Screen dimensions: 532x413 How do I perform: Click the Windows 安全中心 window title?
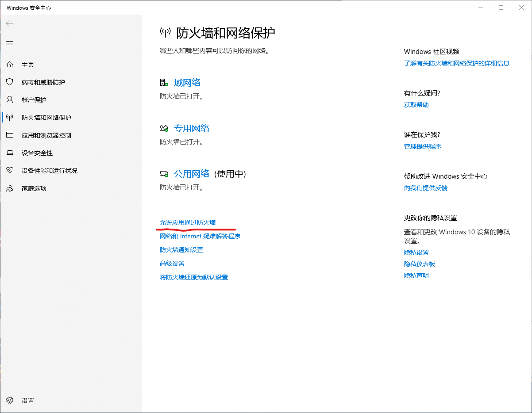point(29,8)
